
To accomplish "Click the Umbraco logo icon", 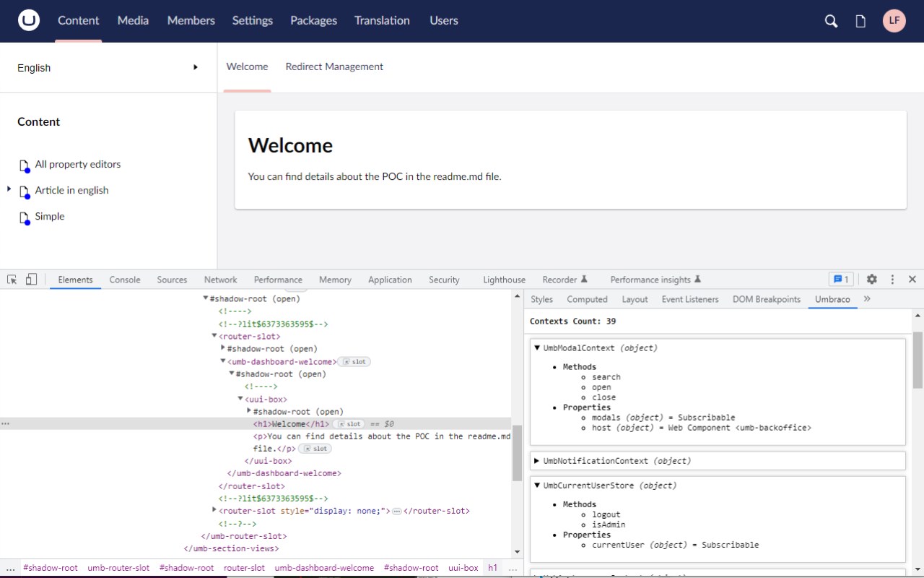I will pos(29,20).
